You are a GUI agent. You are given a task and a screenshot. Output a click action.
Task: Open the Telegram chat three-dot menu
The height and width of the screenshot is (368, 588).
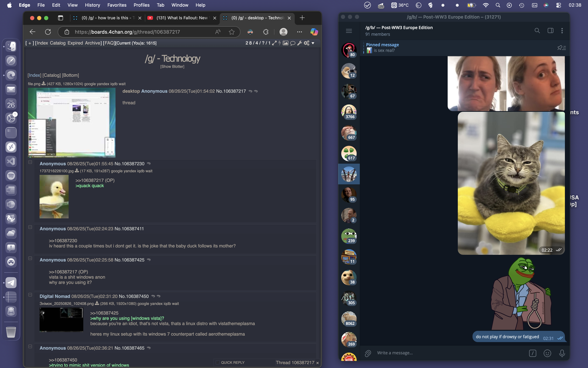pos(562,31)
